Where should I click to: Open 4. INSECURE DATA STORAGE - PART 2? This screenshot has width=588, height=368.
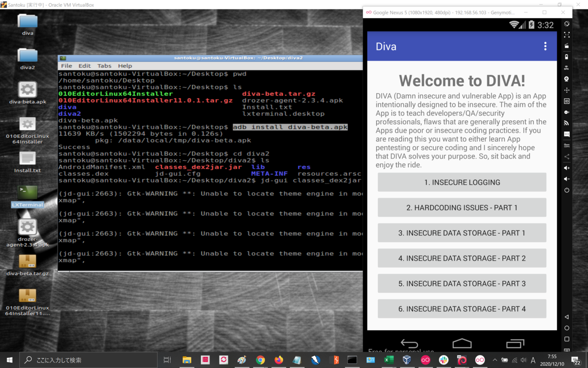(x=462, y=258)
